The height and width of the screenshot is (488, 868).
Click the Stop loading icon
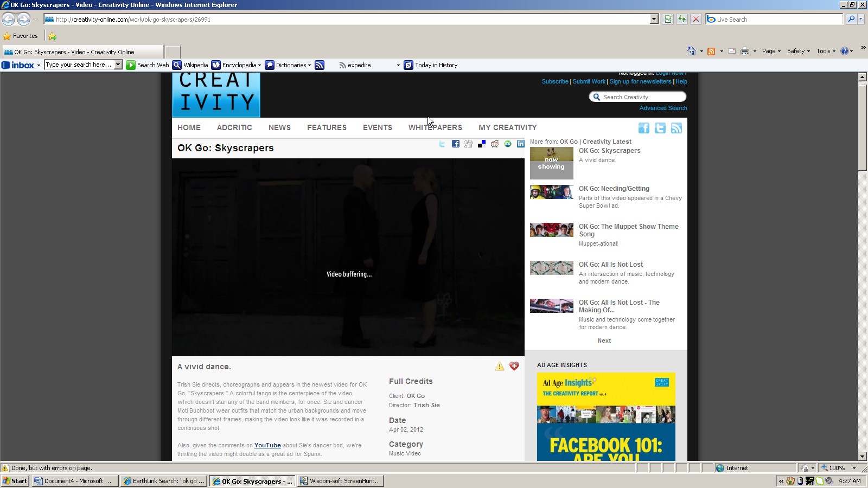pyautogui.click(x=696, y=20)
